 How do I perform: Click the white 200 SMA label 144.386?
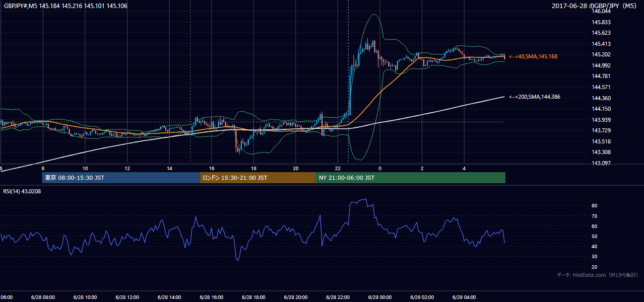[x=535, y=97]
